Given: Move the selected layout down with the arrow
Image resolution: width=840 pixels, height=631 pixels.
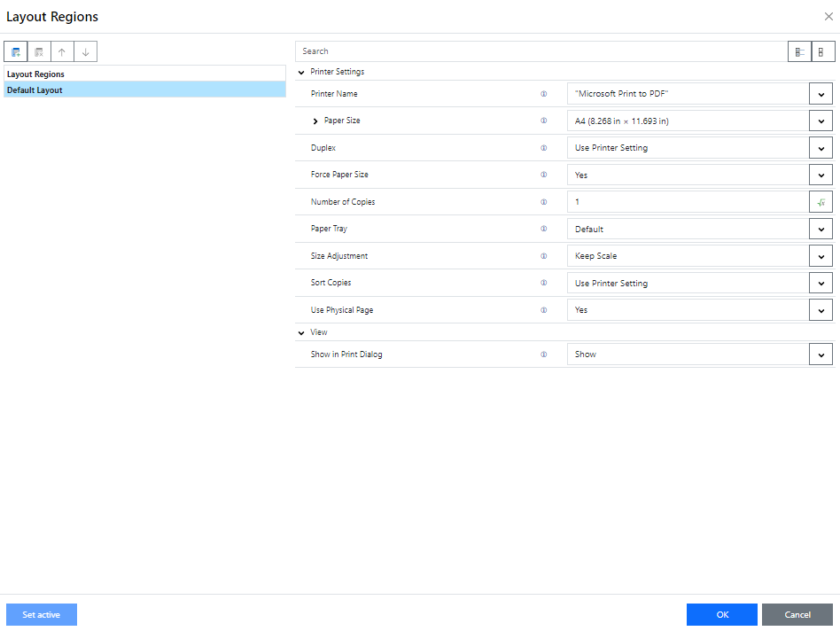Looking at the screenshot, I should tap(85, 51).
